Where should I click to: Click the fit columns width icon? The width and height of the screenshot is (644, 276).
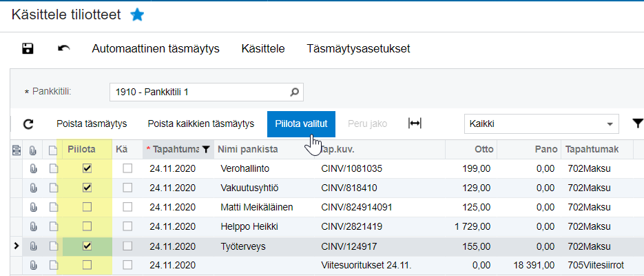tap(415, 124)
